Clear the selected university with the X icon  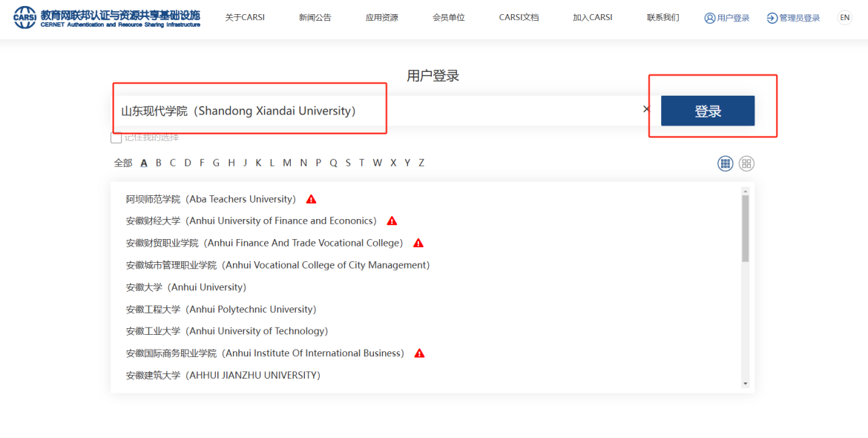[646, 109]
